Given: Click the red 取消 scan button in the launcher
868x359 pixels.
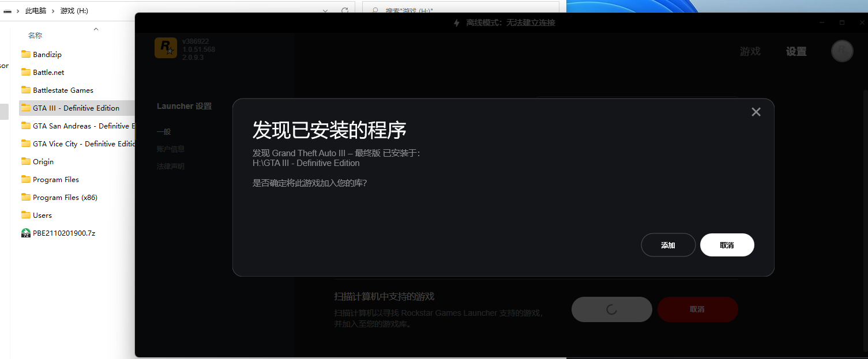Looking at the screenshot, I should (697, 309).
